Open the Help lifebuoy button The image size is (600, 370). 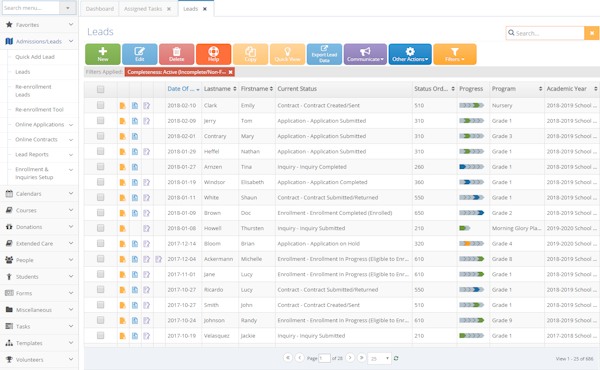(214, 54)
